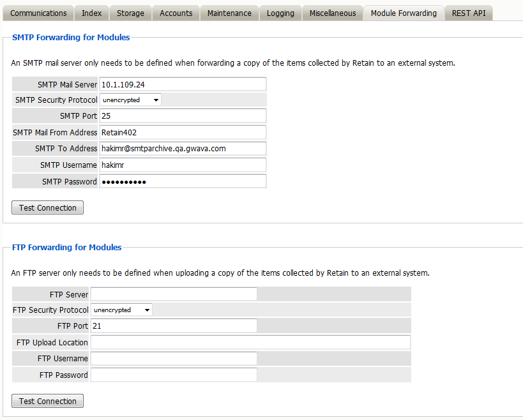Click Test Connection under SMTP Forwarding

[47, 208]
